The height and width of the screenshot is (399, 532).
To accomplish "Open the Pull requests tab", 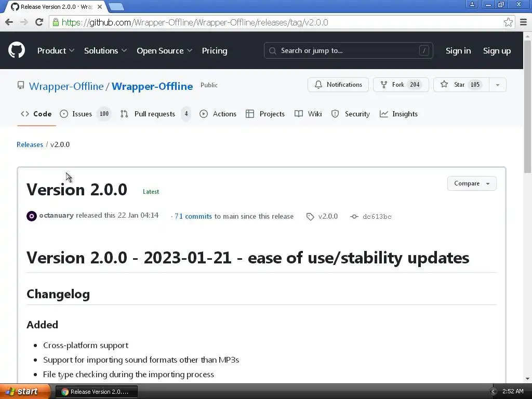I will pos(155,114).
